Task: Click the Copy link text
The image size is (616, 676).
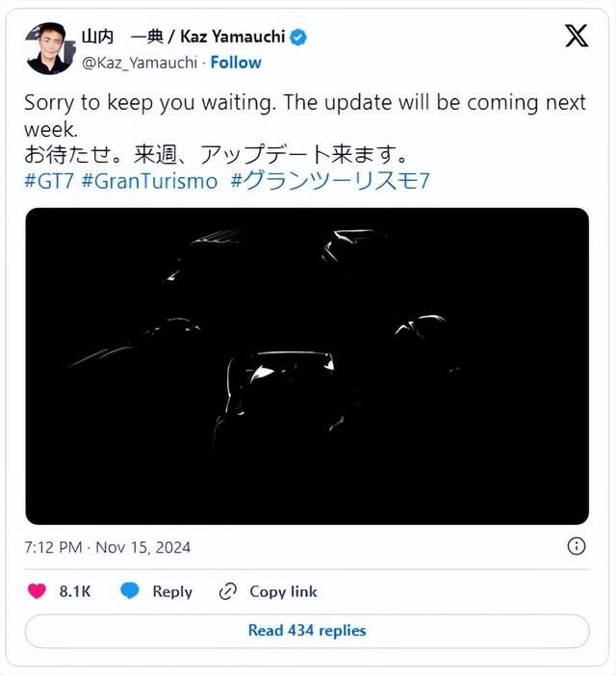Action: pos(283,591)
